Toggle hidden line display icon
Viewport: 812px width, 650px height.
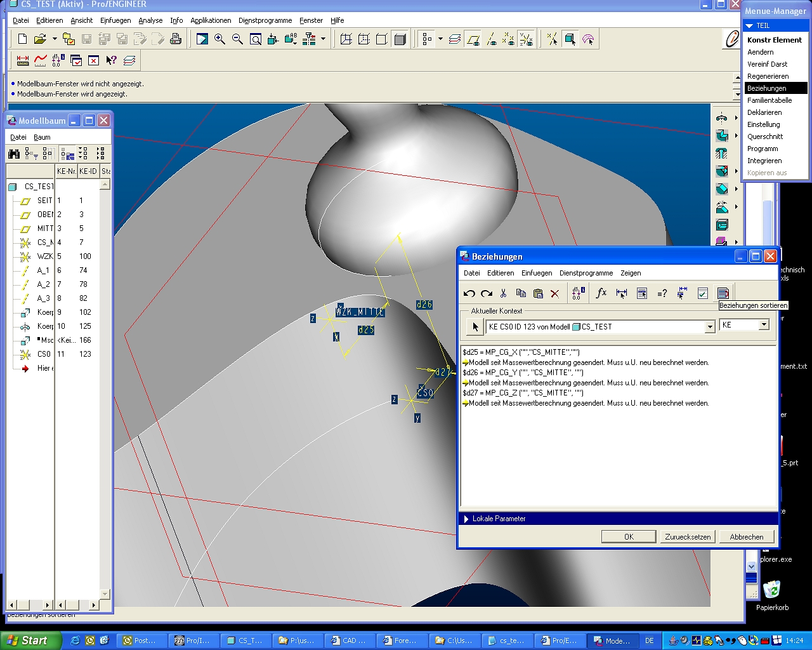click(x=364, y=39)
